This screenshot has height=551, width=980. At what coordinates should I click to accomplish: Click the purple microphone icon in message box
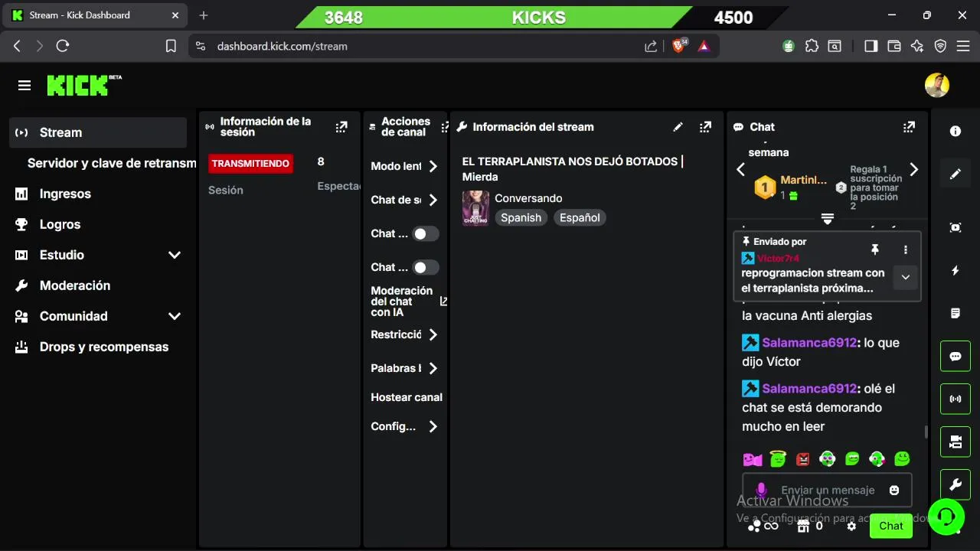click(x=761, y=490)
